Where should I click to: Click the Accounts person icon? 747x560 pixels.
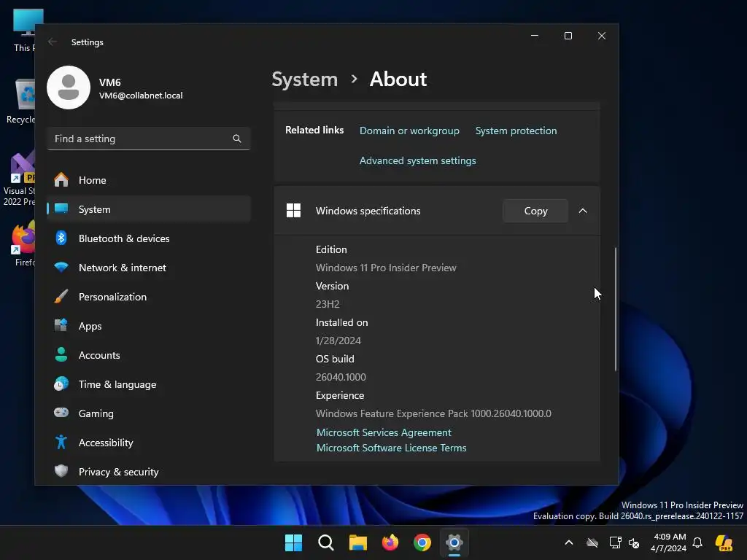point(61,355)
